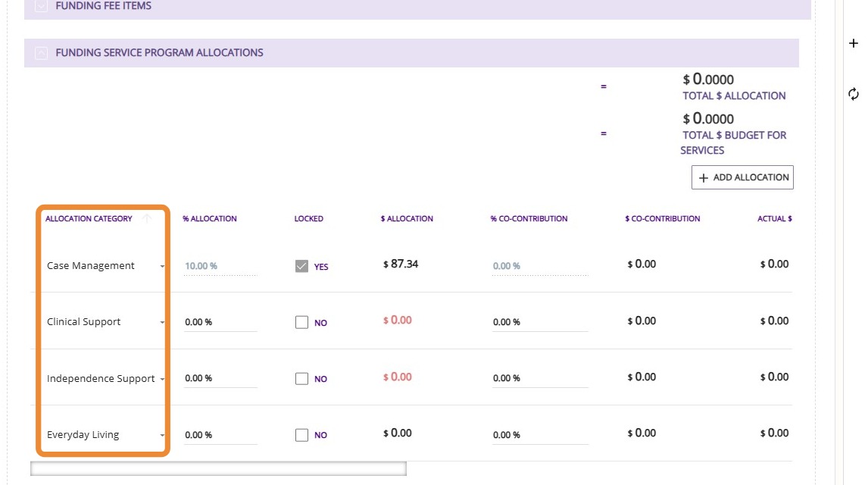Uncheck the Locked checkbox for Case Management
Image resolution: width=868 pixels, height=485 pixels.
tap(301, 266)
